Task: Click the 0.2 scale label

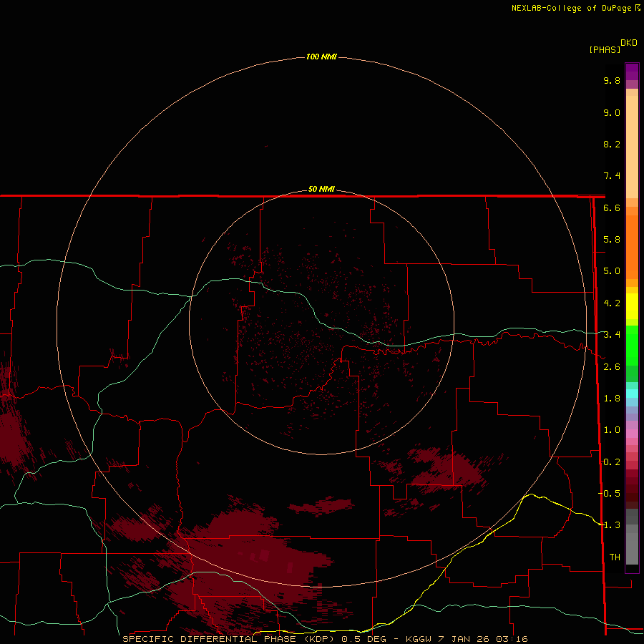Action: (612, 462)
